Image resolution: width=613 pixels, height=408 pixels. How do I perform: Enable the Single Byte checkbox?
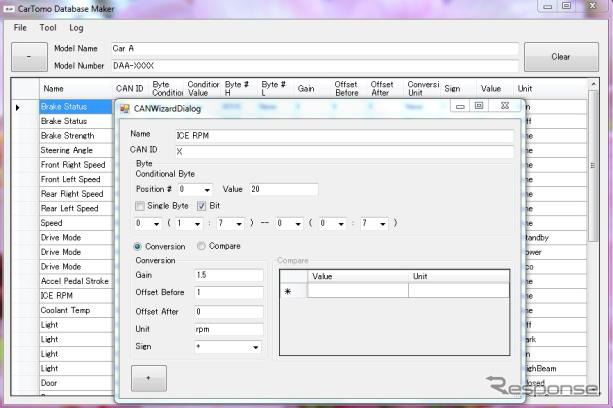(x=140, y=206)
